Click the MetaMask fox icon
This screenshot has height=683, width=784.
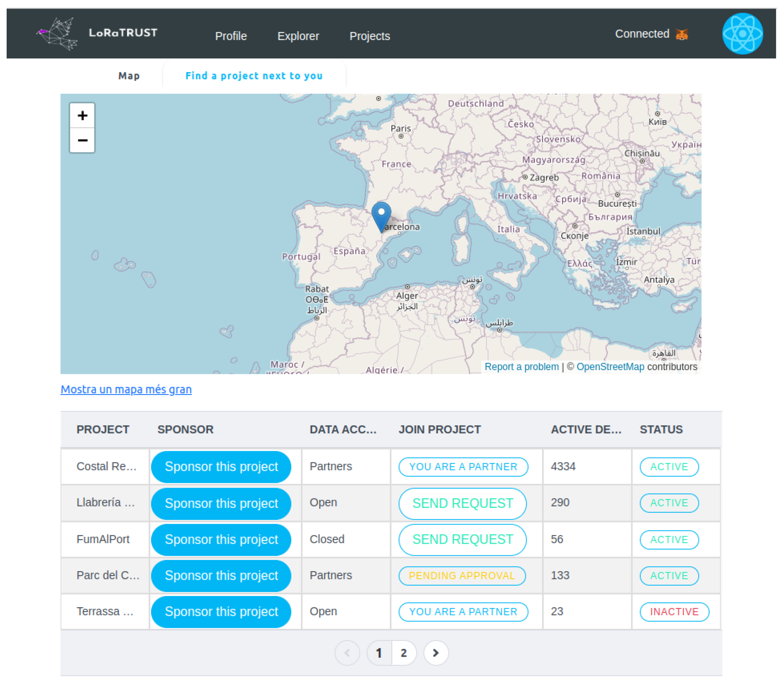point(682,34)
